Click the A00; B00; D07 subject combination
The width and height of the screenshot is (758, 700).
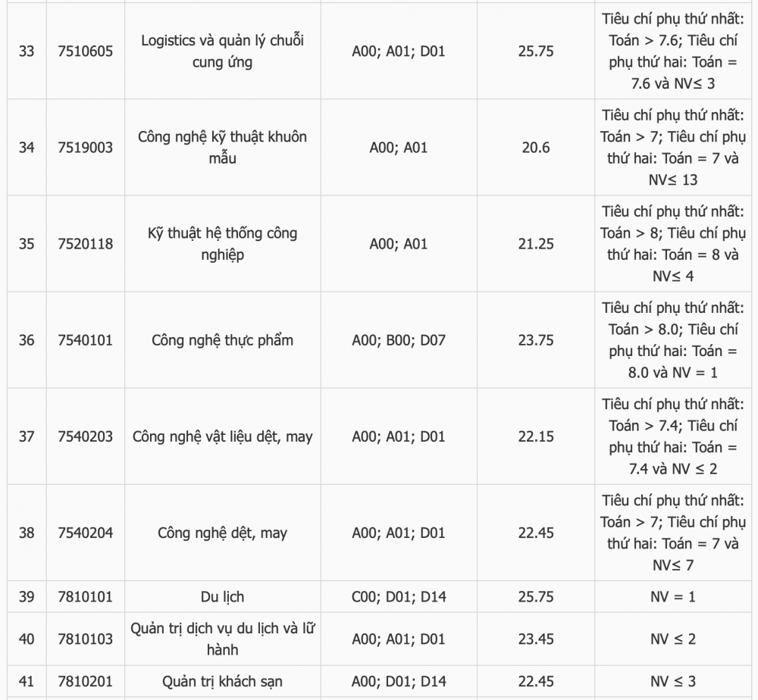click(x=399, y=340)
